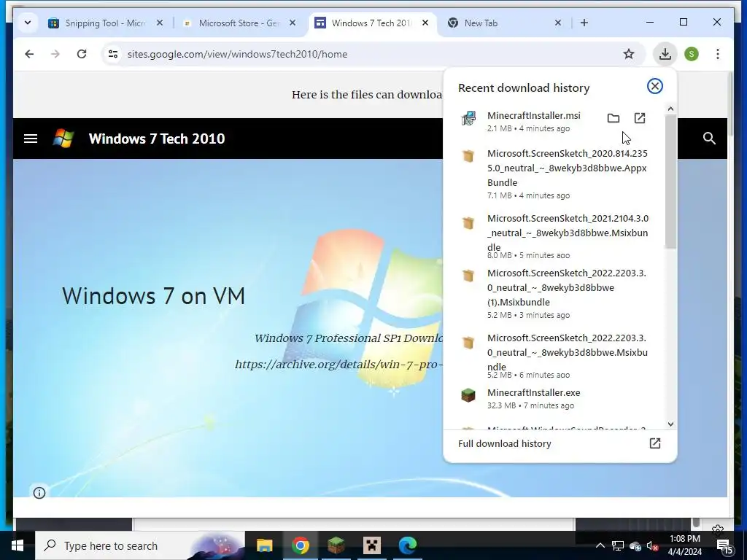Open the tab search dropdown arrow
747x560 pixels.
28,23
